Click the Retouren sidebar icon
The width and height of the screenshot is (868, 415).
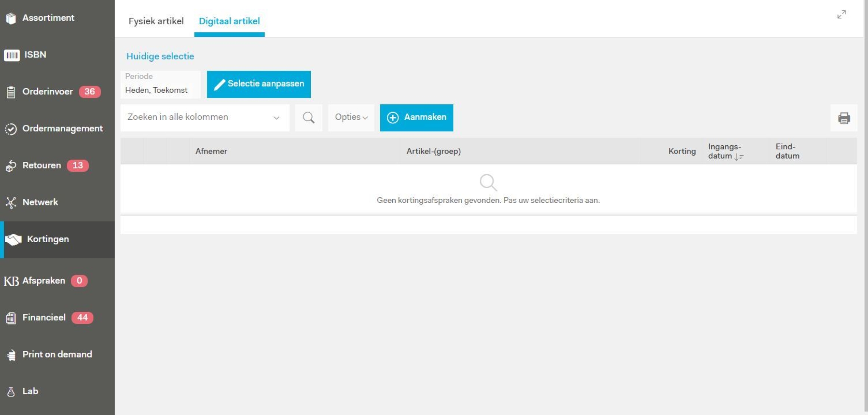[x=11, y=166]
